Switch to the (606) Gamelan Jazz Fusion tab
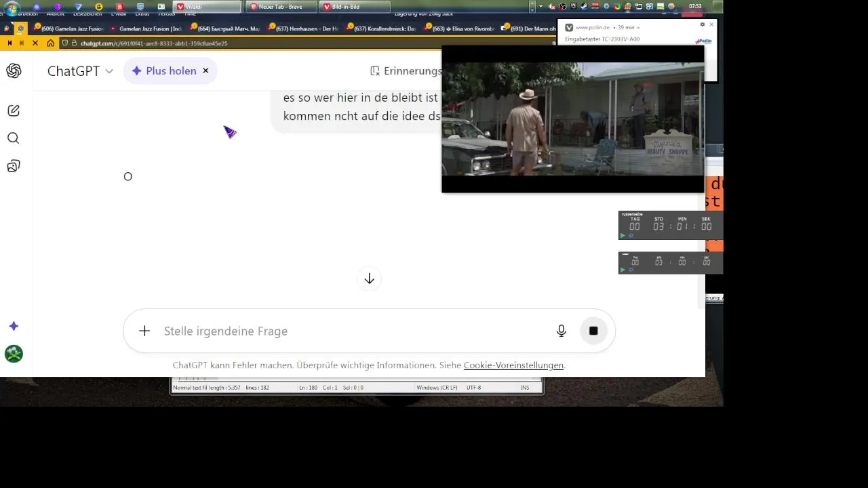Screen dimensions: 868x488 pyautogui.click(x=68, y=28)
